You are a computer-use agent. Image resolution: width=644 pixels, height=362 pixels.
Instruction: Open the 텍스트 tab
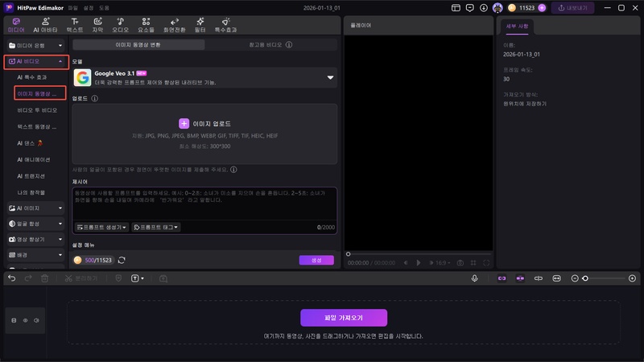coord(75,25)
